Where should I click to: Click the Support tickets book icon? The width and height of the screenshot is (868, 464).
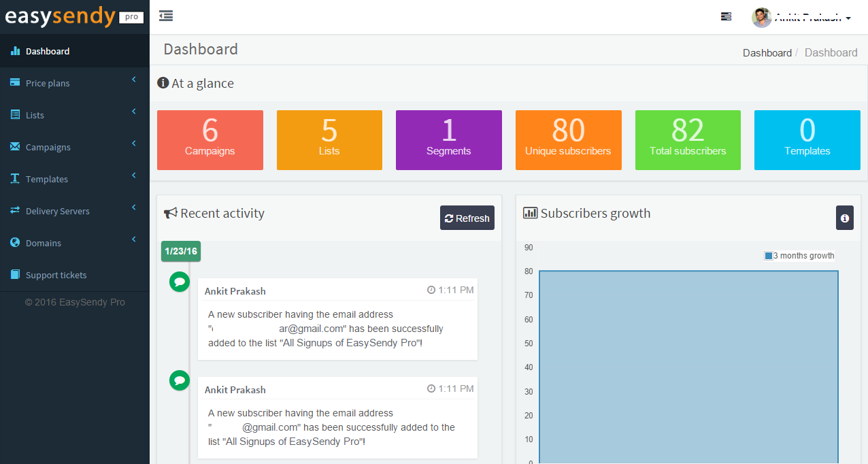(15, 275)
